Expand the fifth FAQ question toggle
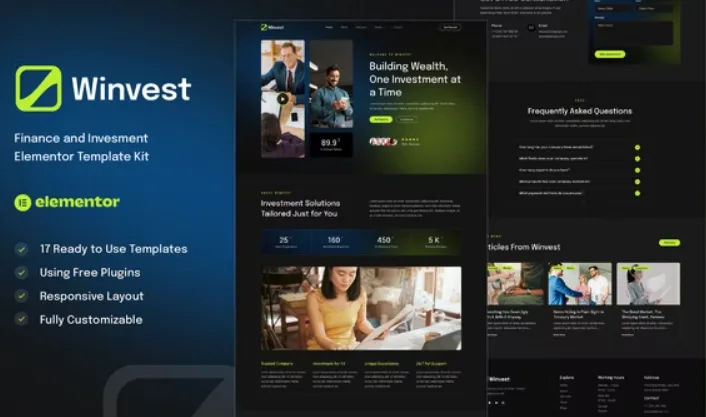Viewport: 706px width, 417px height. [637, 193]
